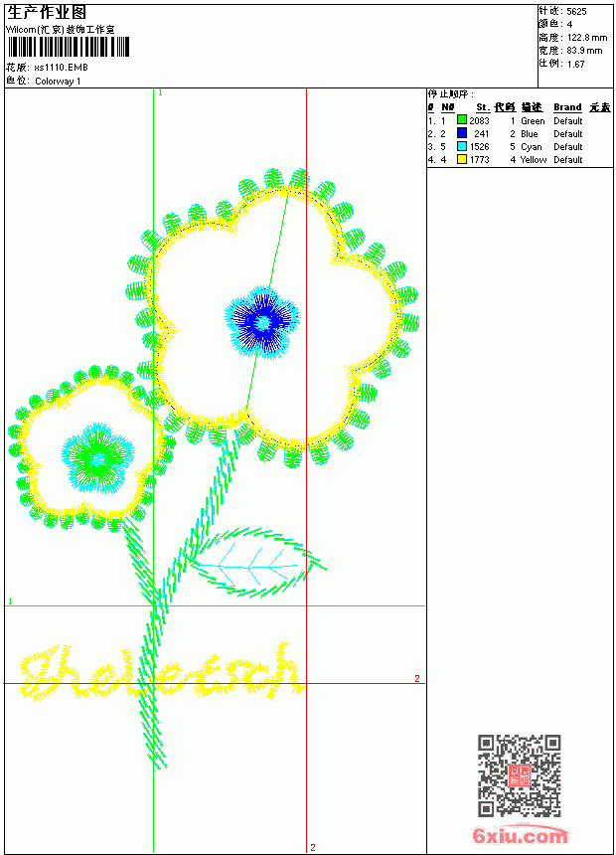Click the yellow color swatch in stop sequence
Image resolution: width=616 pixels, height=855 pixels.
(462, 159)
